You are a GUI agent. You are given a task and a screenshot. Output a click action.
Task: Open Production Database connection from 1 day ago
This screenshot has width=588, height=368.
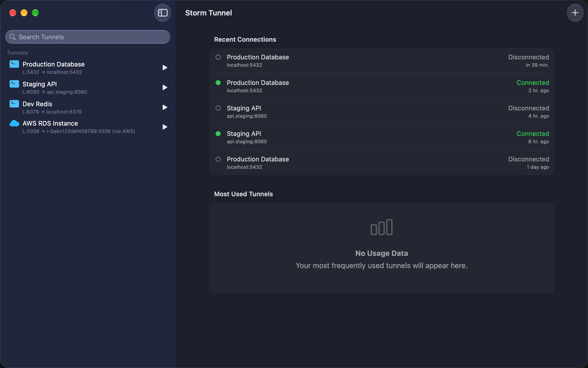(381, 163)
